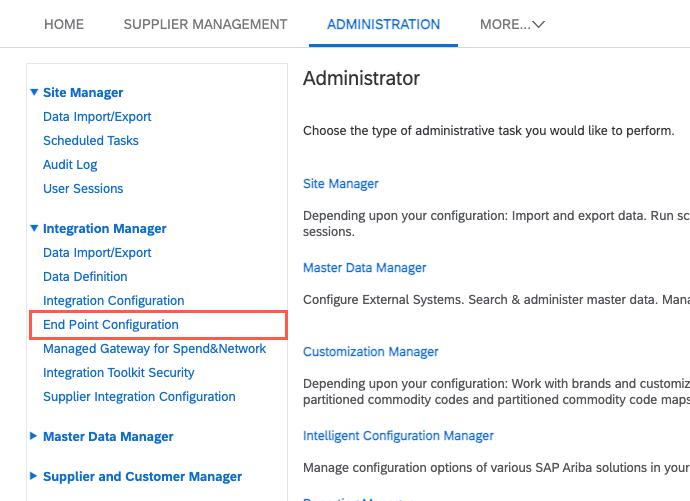
Task: Expand the Master Data Manager section
Action: point(34,437)
